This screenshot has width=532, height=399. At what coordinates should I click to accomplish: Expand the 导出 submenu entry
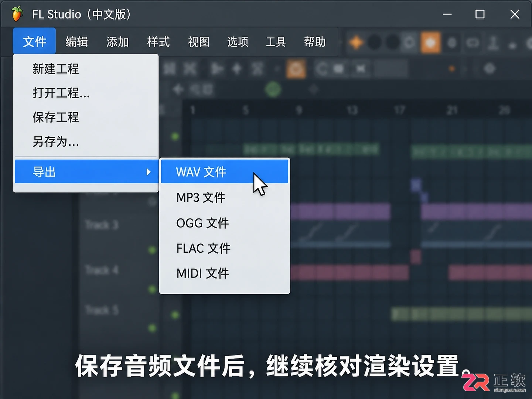(86, 172)
